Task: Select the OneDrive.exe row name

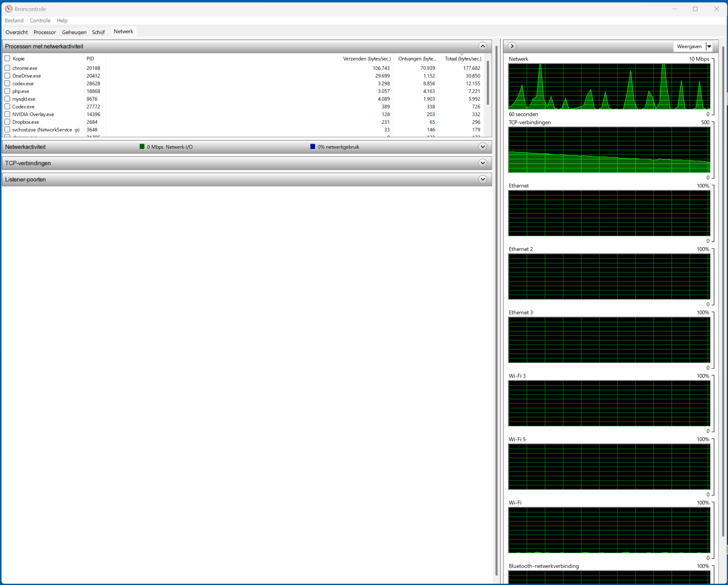Action: [x=27, y=76]
